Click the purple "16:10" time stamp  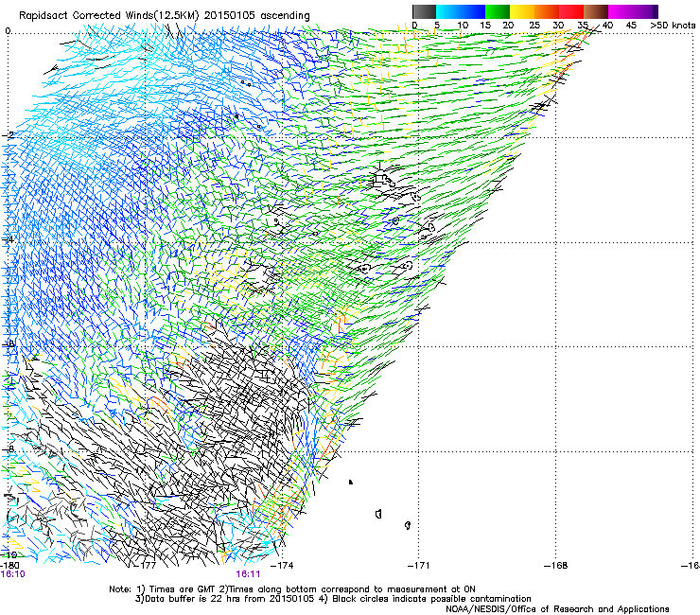point(13,574)
